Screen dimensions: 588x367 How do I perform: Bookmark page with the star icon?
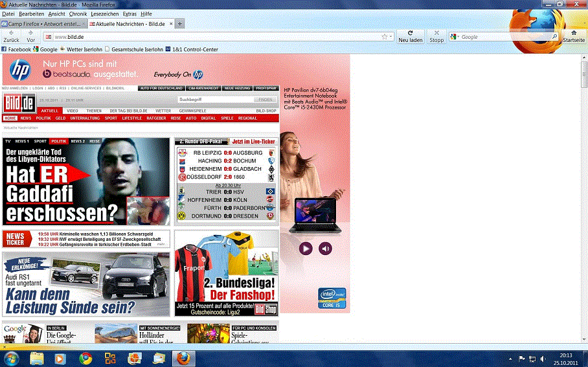tap(384, 37)
